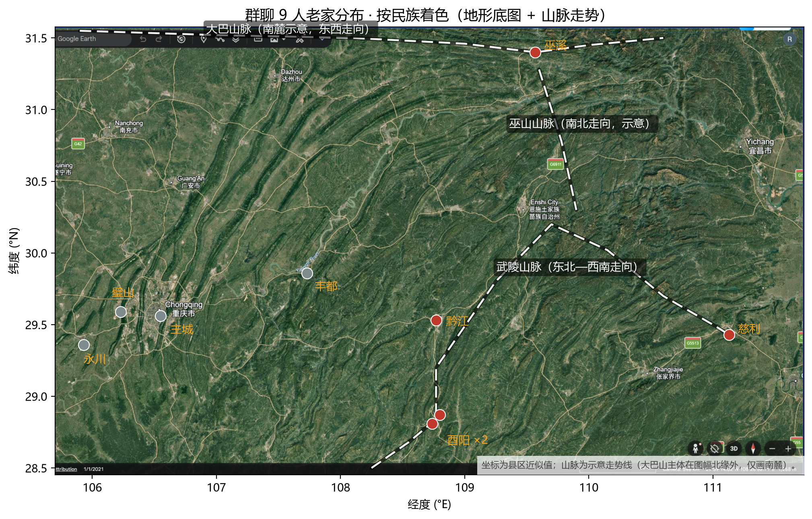The width and height of the screenshot is (812, 519).
Task: Click the G5513 highway shield
Action: click(692, 343)
